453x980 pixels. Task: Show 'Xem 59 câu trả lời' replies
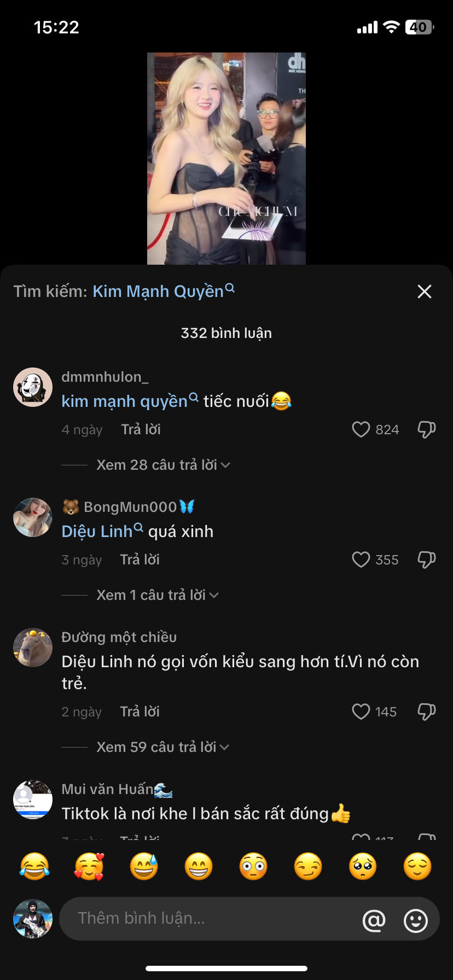pyautogui.click(x=162, y=747)
